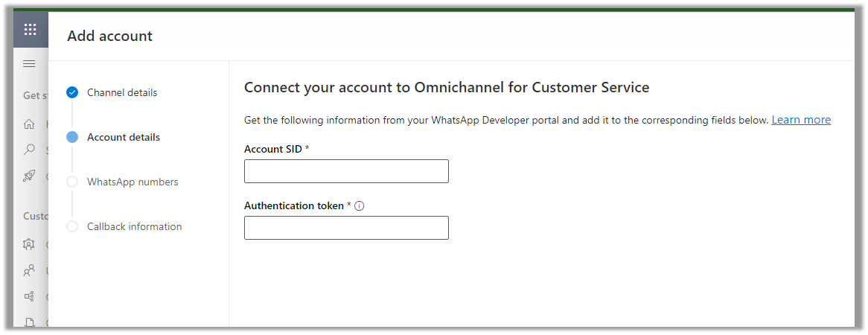This screenshot has height=335, width=868.
Task: Click the rocket icon in sidebar
Action: [30, 176]
